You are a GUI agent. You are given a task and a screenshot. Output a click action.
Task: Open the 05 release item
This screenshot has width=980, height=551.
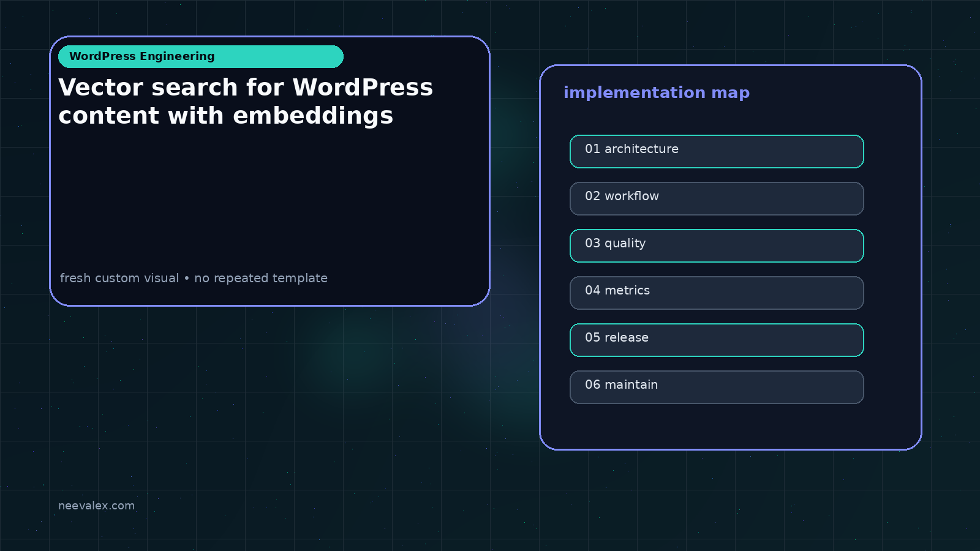click(x=717, y=340)
